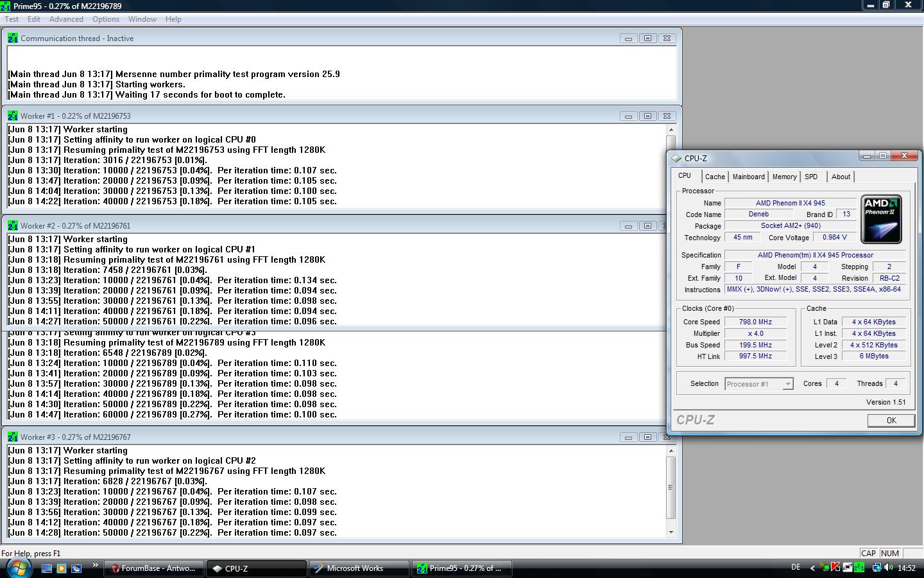Viewport: 924px width, 578px height.
Task: Click the DE language indicator
Action: pos(796,568)
